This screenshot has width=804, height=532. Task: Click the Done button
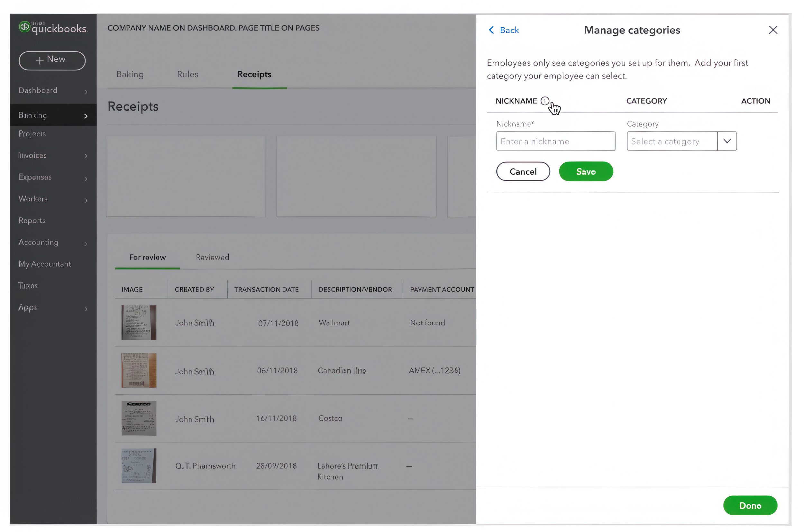pos(750,505)
